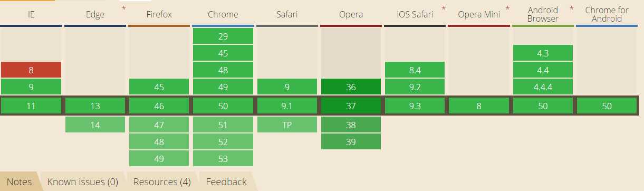Click Chrome for Android 50 cell
This screenshot has height=191, width=644.
607,106
